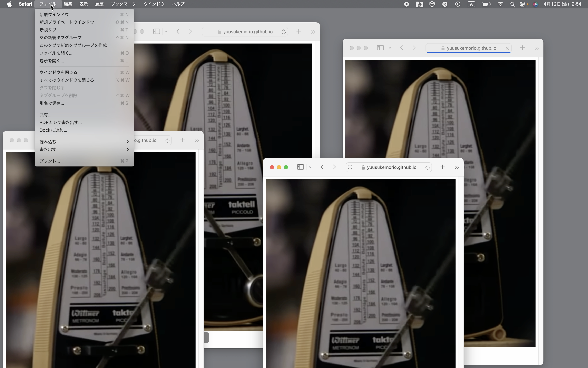588x368 pixels.
Task: Choose 別名で保存… menu item
Action: tap(84, 103)
